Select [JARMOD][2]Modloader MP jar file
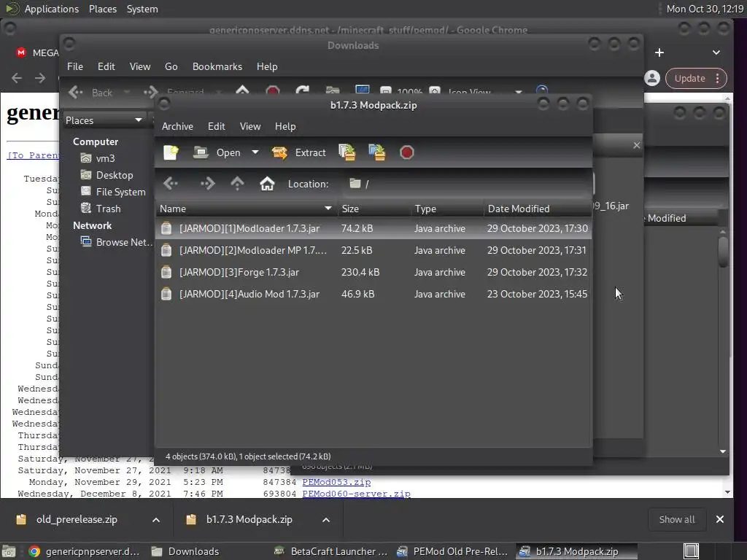 [373, 251]
